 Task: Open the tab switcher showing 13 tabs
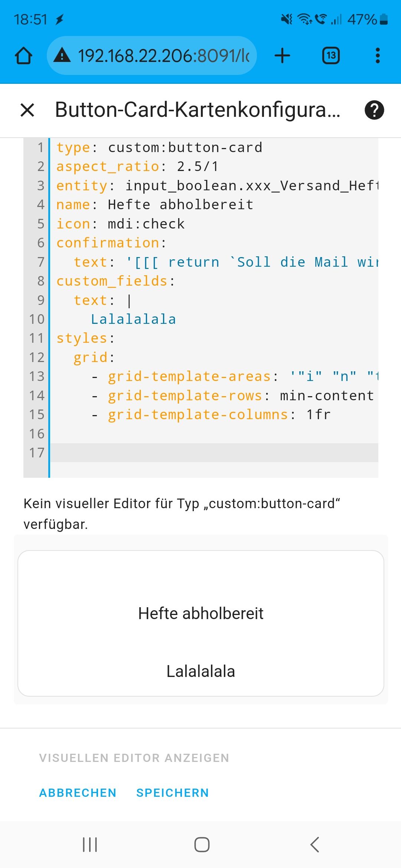coord(330,56)
